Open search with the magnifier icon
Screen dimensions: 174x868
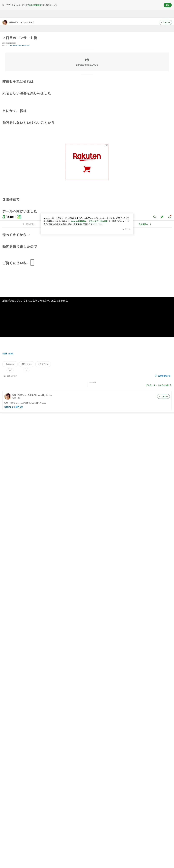pyautogui.click(x=154, y=217)
